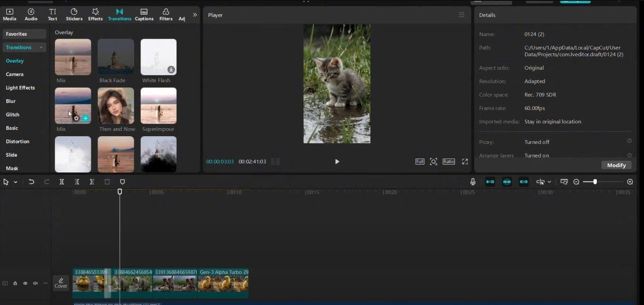Delete right of the playhead
The image size is (644, 305).
coord(92,182)
